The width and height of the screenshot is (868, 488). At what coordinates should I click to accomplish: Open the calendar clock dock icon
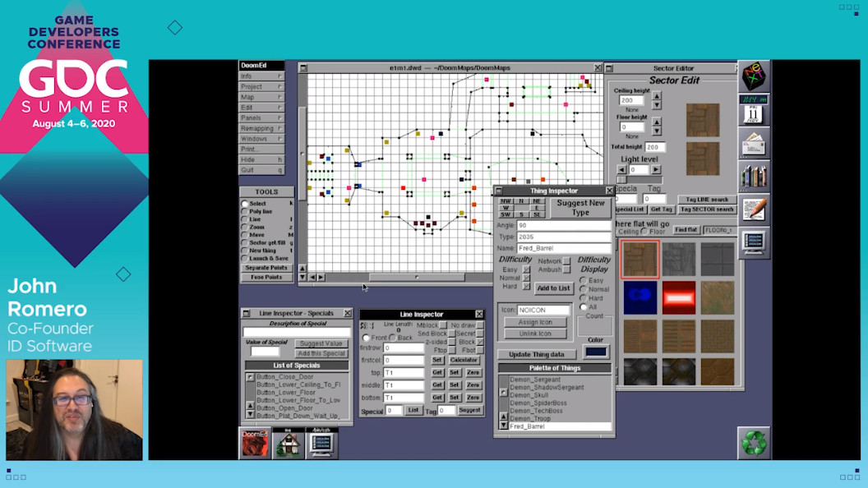click(754, 110)
